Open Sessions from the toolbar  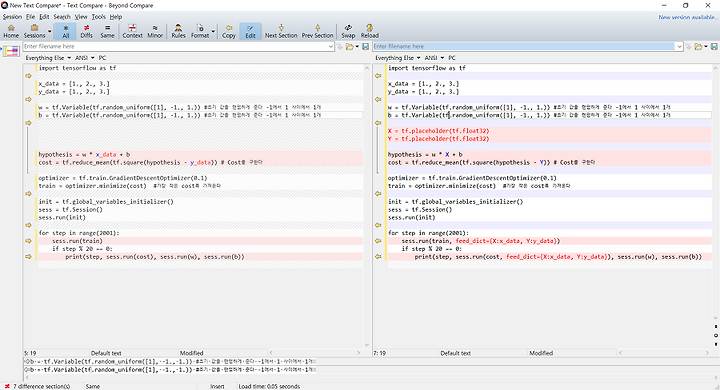[x=34, y=31]
